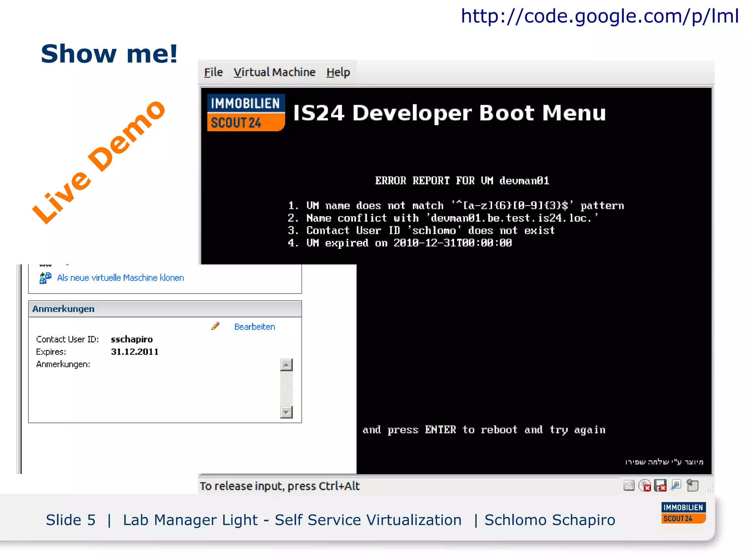Viewport: 747px width, 560px height.
Task: Click the clone virtual machine icon
Action: coord(45,278)
